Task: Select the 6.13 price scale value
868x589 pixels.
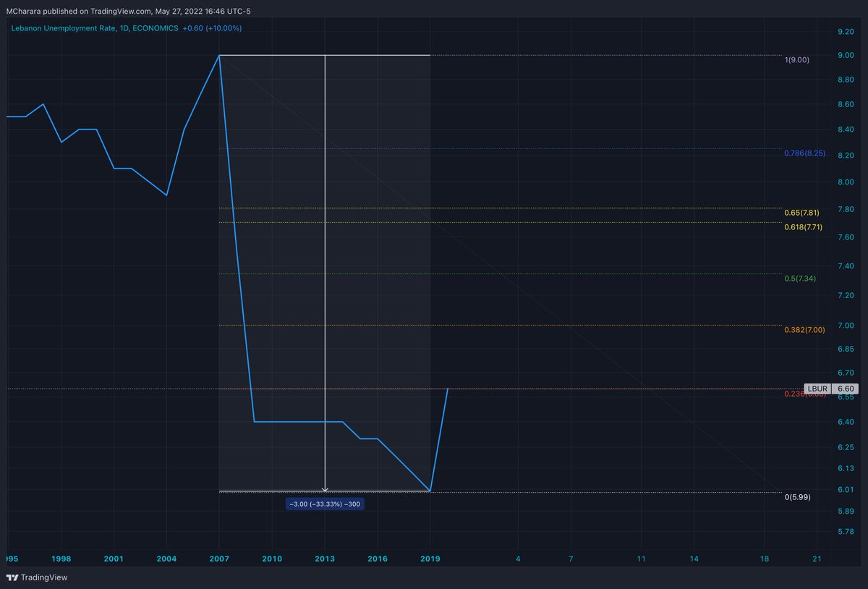Action: [x=846, y=468]
